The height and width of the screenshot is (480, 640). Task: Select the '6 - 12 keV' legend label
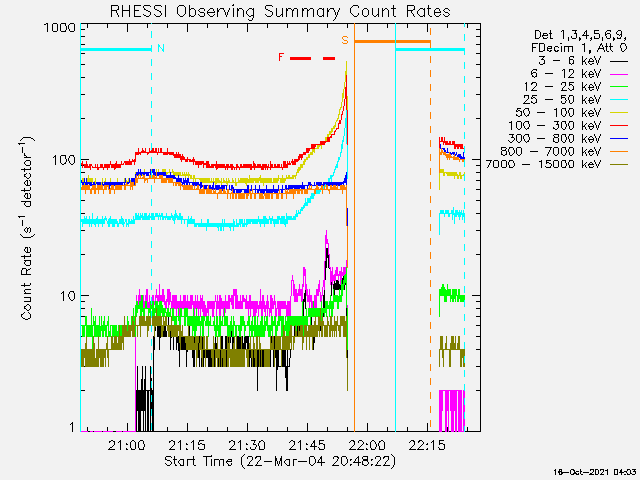click(x=566, y=74)
